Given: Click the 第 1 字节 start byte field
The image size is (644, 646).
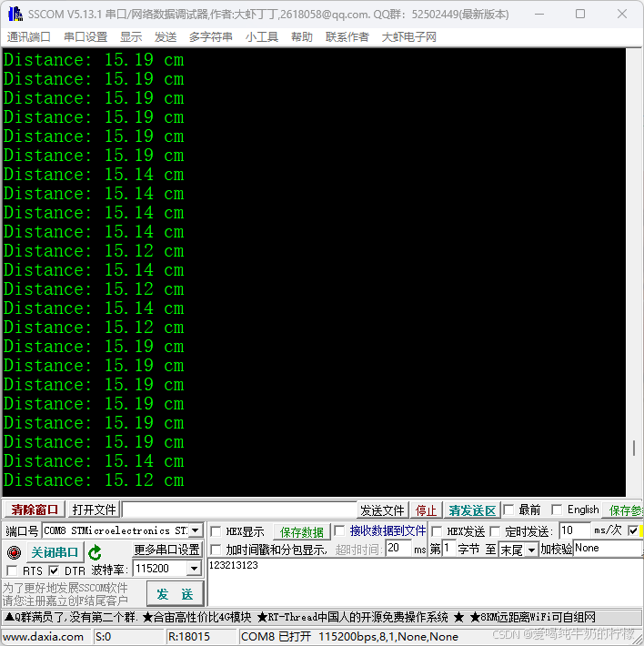Looking at the screenshot, I should pyautogui.click(x=448, y=549).
